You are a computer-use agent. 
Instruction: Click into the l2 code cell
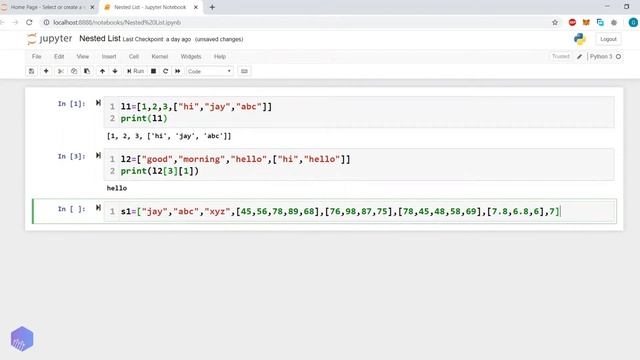pos(359,164)
